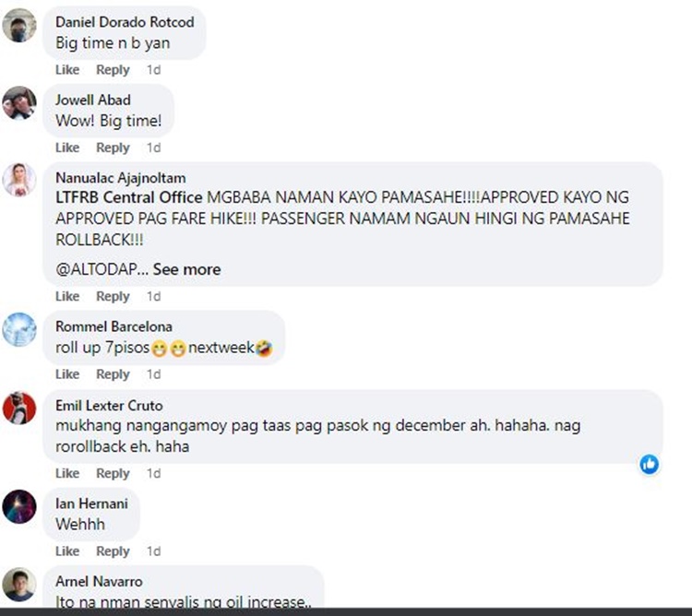Open Rommel Barcelona's avatar

tap(19, 329)
